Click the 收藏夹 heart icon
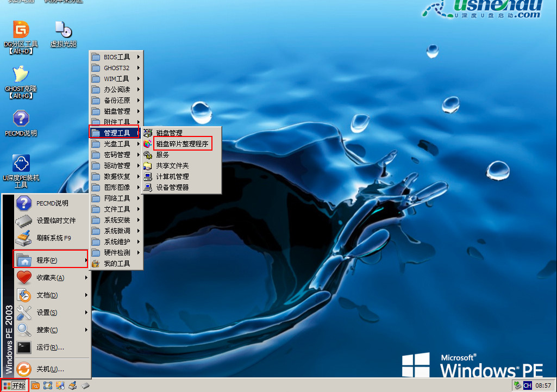The image size is (557, 392). (24, 278)
